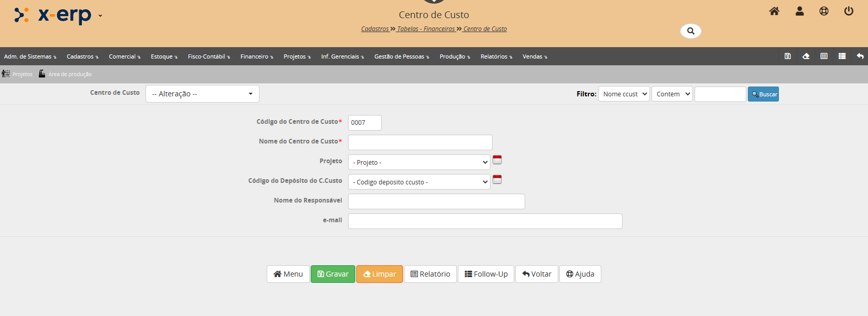The width and height of the screenshot is (868, 316).
Task: Click the save disk icon in toolbar
Action: point(787,56)
